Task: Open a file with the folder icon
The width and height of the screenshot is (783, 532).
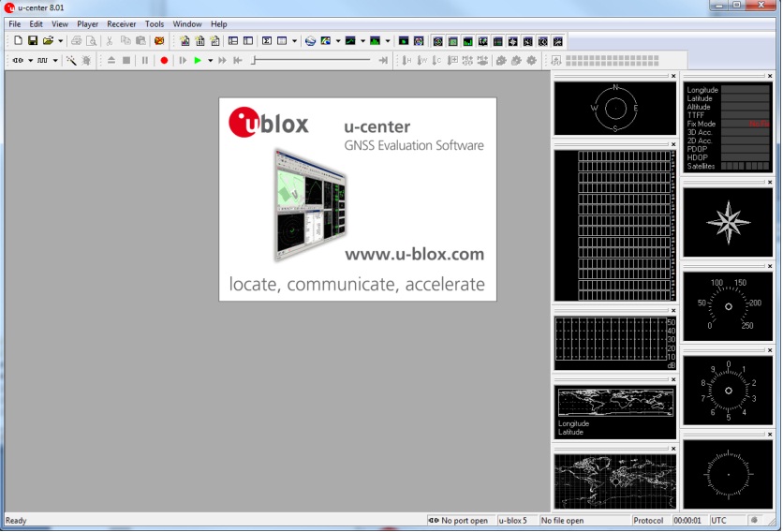Action: tap(48, 41)
